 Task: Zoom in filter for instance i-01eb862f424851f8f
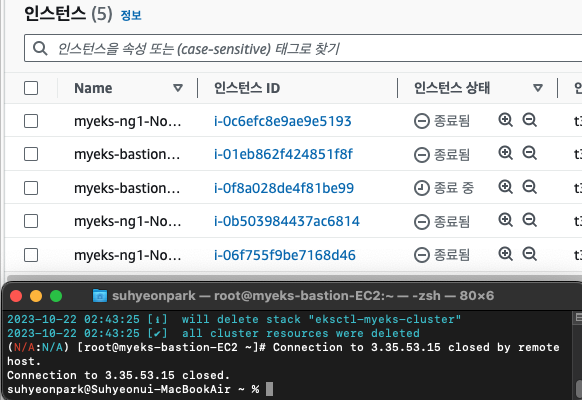point(505,153)
